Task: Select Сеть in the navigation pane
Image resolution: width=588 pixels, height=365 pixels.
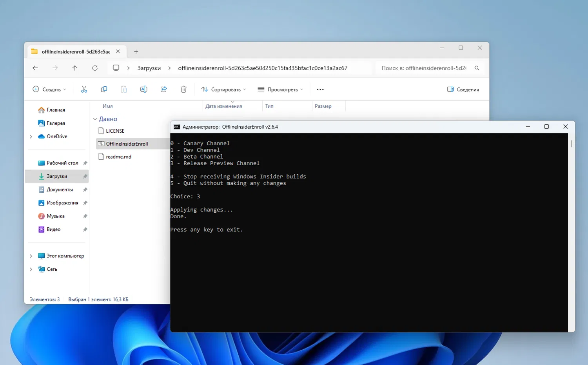Action: pos(52,269)
